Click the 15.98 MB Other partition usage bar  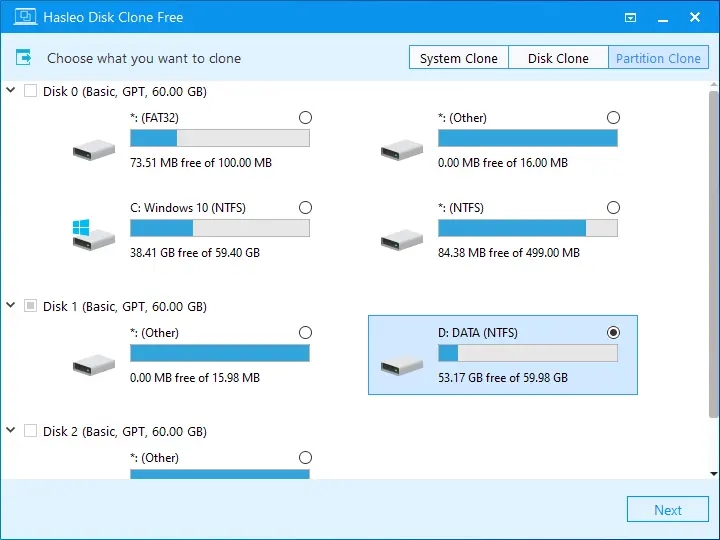220,353
